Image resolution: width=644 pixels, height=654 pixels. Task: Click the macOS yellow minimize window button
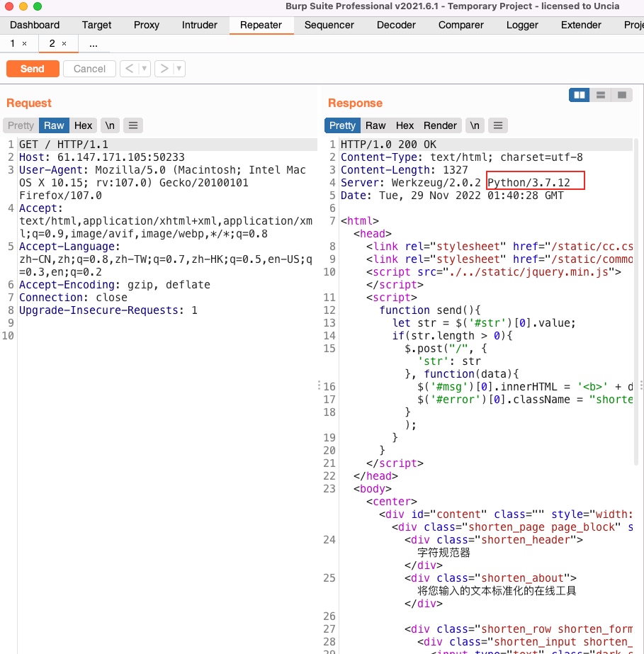pos(23,6)
